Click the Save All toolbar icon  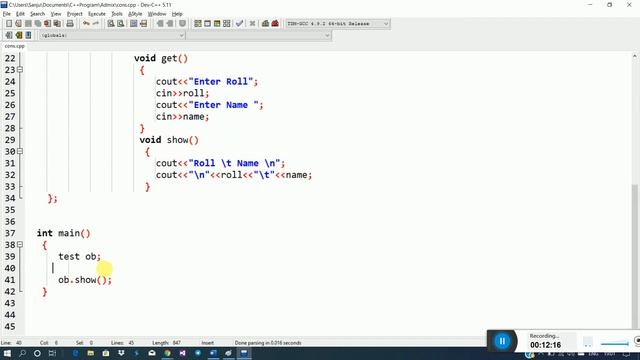[x=38, y=24]
